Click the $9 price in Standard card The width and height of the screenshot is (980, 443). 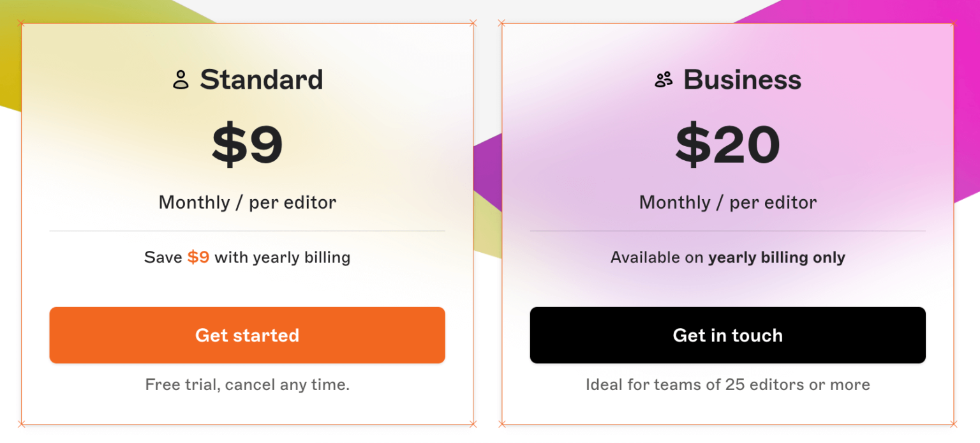247,145
